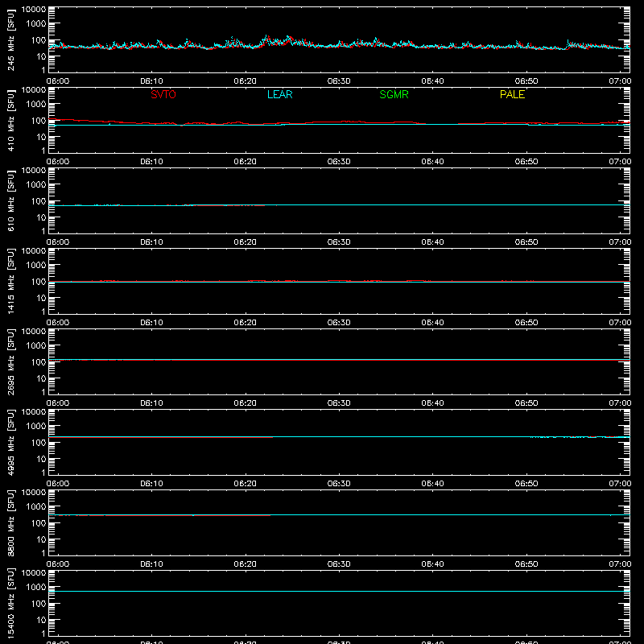Click 06:20 time label below 4995 MHz plot

(246, 484)
